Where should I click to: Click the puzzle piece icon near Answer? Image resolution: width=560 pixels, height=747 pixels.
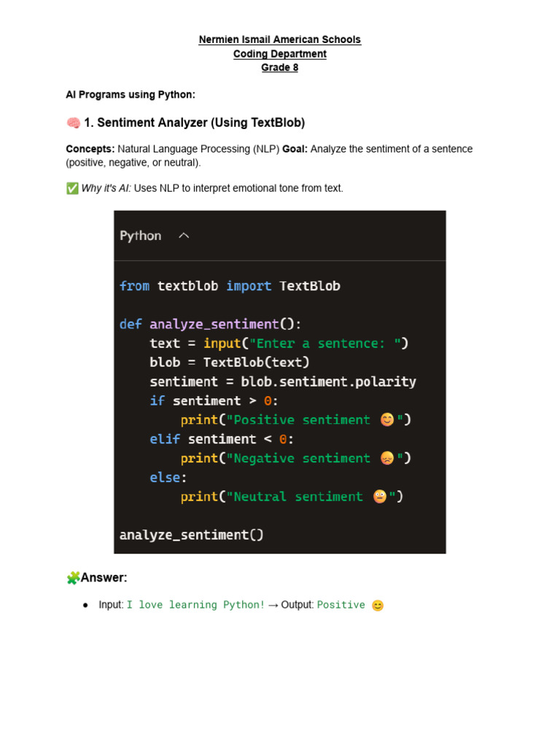point(73,578)
